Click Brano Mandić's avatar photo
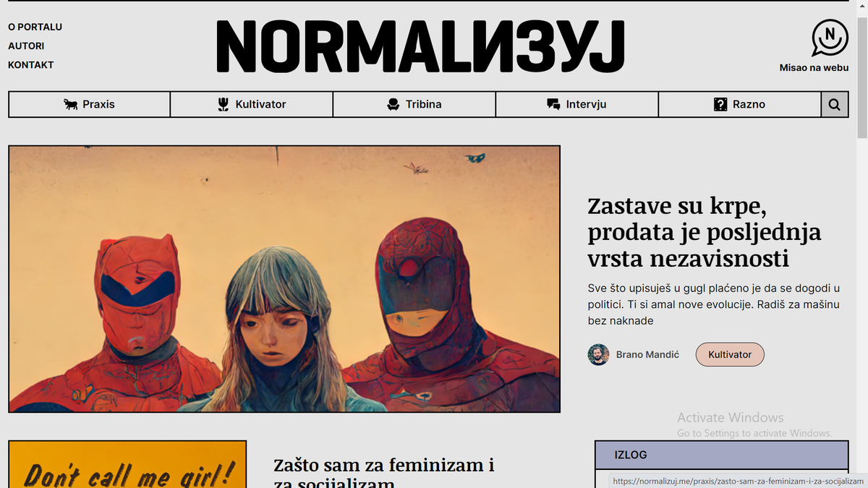This screenshot has height=488, width=868. pyautogui.click(x=598, y=355)
